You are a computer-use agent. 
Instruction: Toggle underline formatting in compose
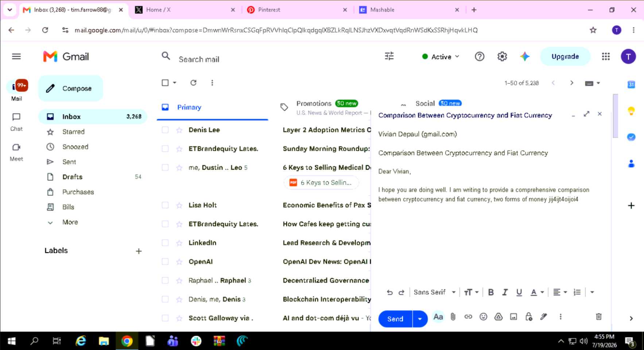(519, 292)
